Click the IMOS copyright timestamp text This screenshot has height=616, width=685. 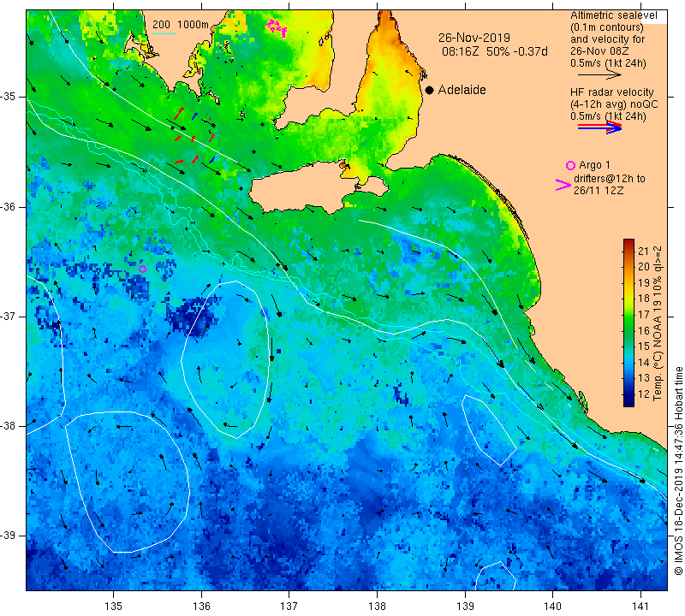click(678, 471)
